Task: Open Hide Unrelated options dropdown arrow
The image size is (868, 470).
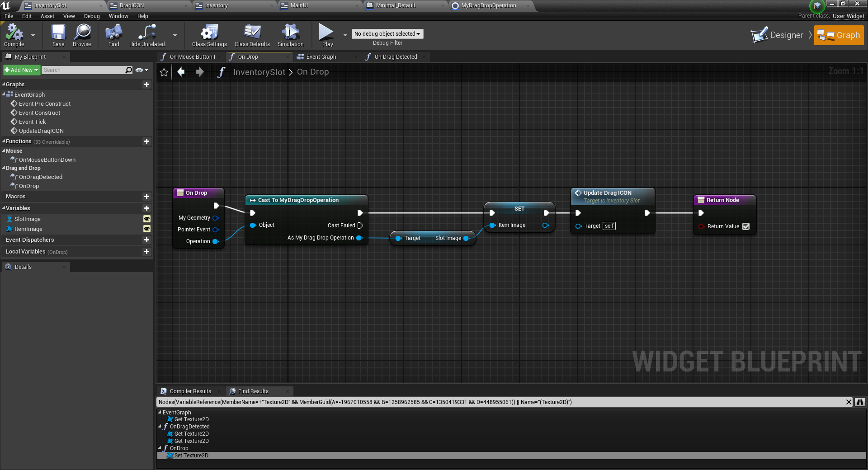Action: pyautogui.click(x=175, y=35)
